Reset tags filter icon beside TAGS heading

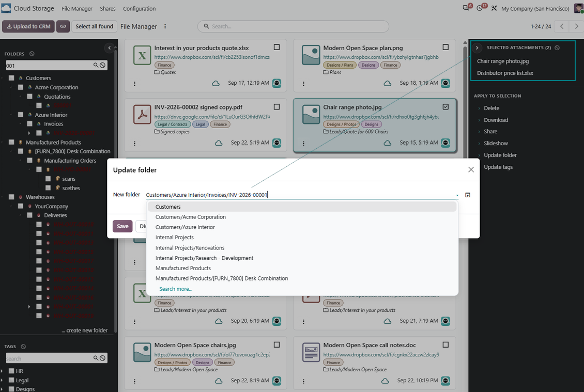click(x=23, y=346)
